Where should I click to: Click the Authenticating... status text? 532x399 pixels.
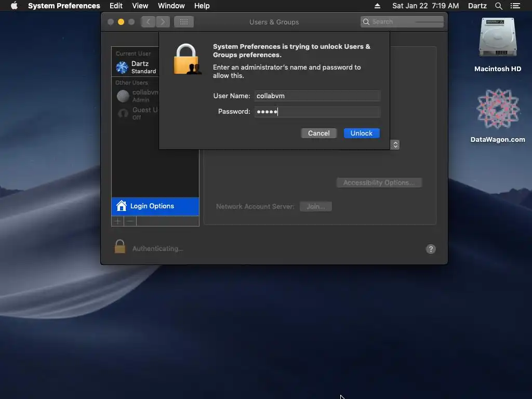[158, 249]
